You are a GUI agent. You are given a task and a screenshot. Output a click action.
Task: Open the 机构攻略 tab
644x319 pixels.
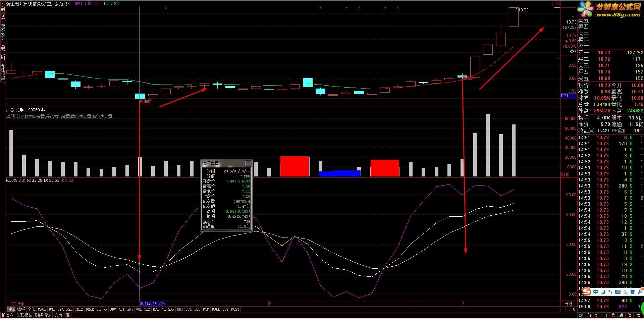(x=62, y=315)
